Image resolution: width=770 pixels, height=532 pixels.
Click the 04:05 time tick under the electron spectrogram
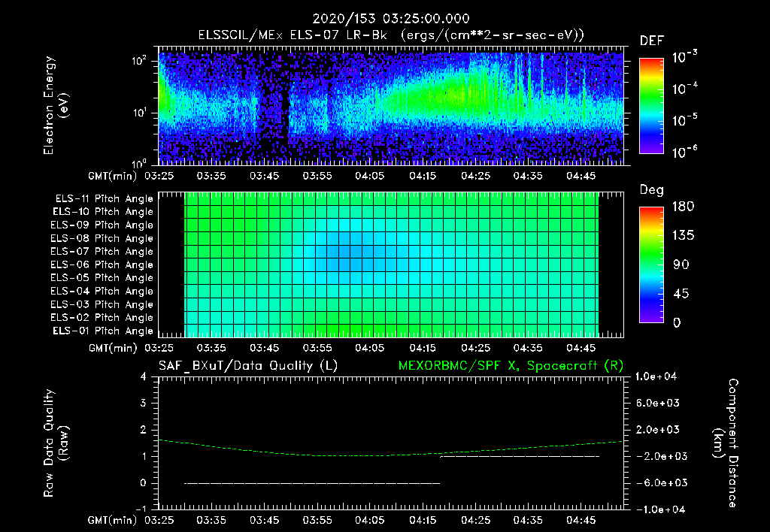click(370, 176)
